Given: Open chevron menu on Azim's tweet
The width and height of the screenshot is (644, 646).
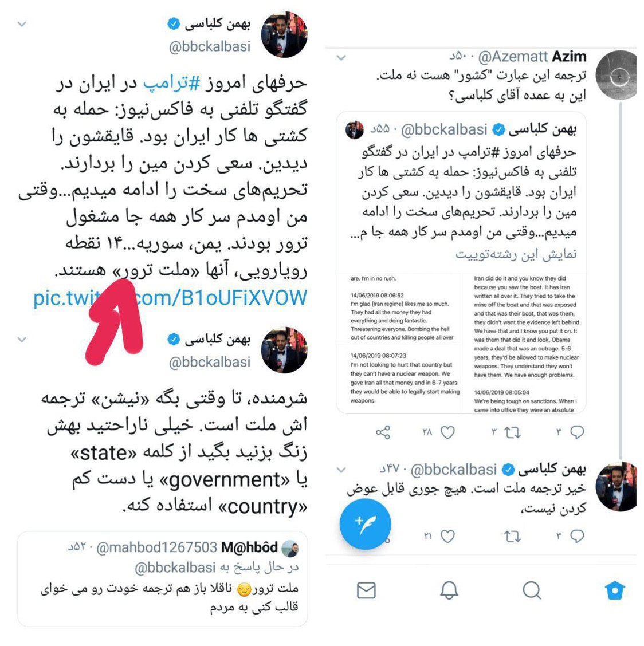Looking at the screenshot, I should [x=341, y=58].
